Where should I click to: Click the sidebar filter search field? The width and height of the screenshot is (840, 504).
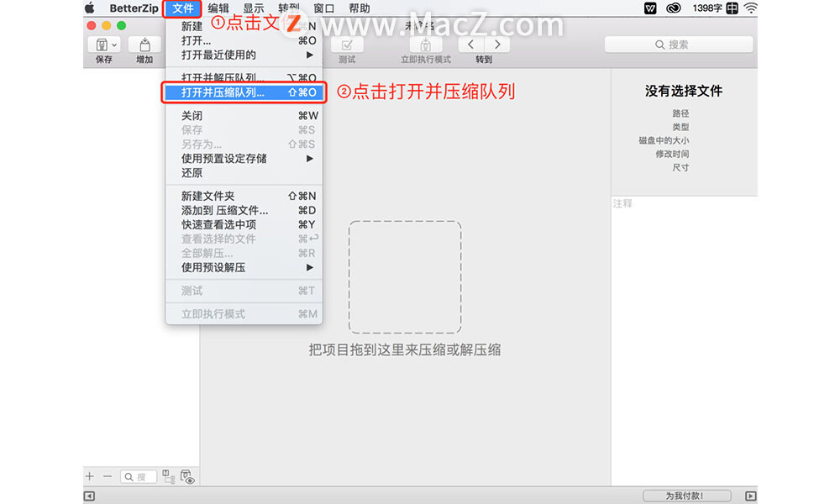139,476
